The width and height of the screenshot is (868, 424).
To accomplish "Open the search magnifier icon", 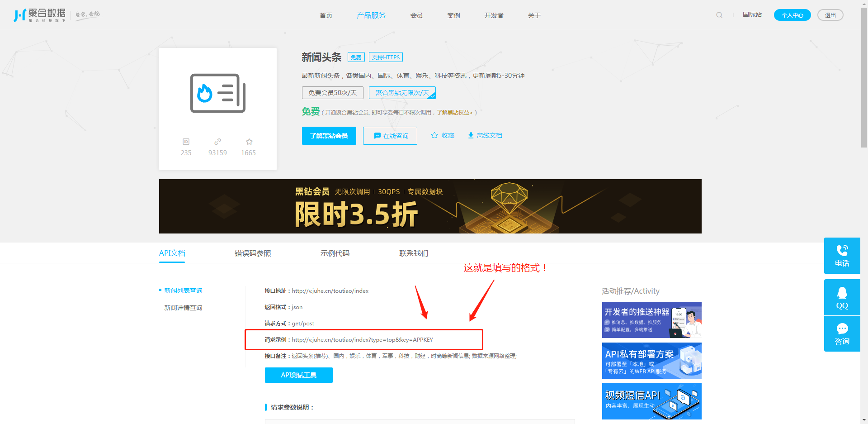I will 719,15.
